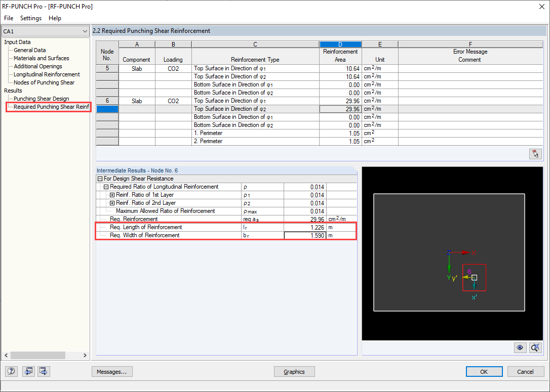Click Maximum Allowed Ratio of Reinforcement row

(226, 211)
